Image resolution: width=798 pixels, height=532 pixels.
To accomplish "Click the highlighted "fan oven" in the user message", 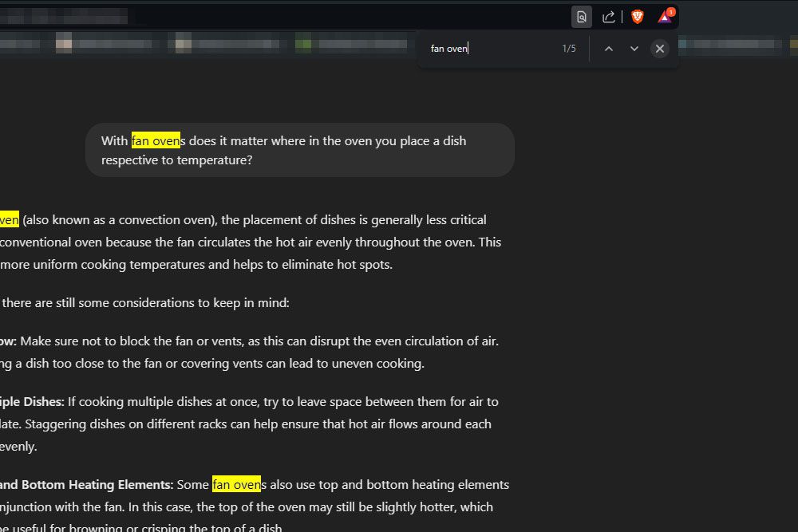I will [156, 141].
